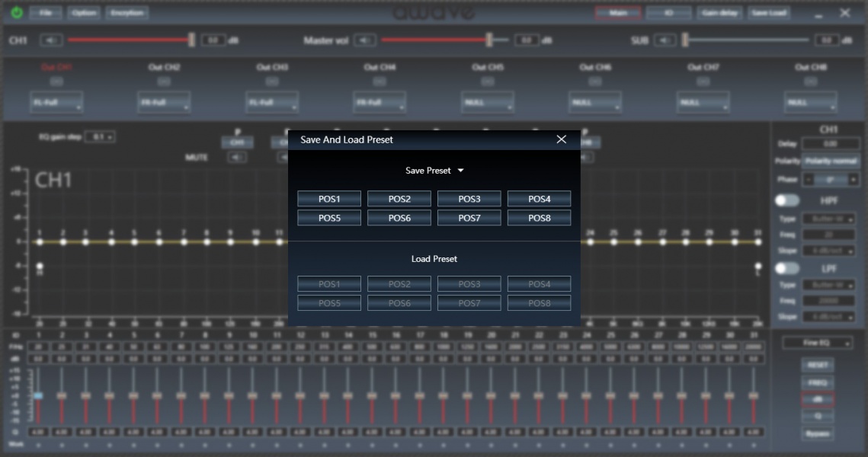The width and height of the screenshot is (868, 457).
Task: Click the link icon under Out CH5
Action: coord(487,81)
